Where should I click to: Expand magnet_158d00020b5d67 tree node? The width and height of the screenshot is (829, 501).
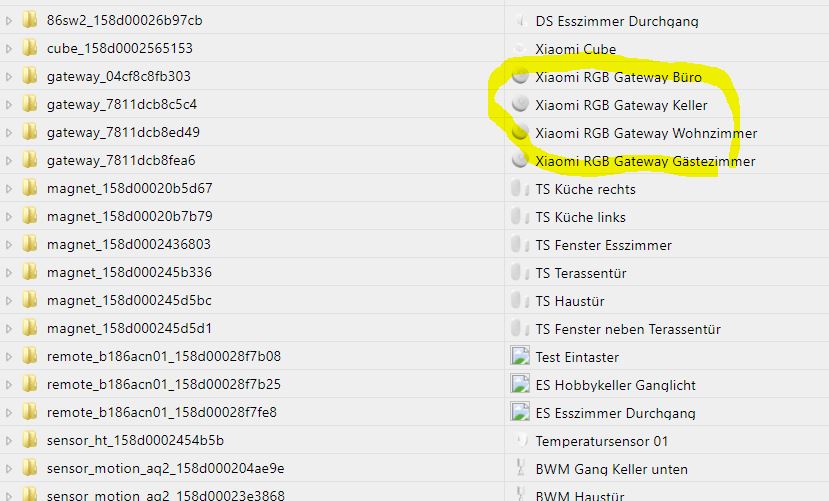point(8,189)
